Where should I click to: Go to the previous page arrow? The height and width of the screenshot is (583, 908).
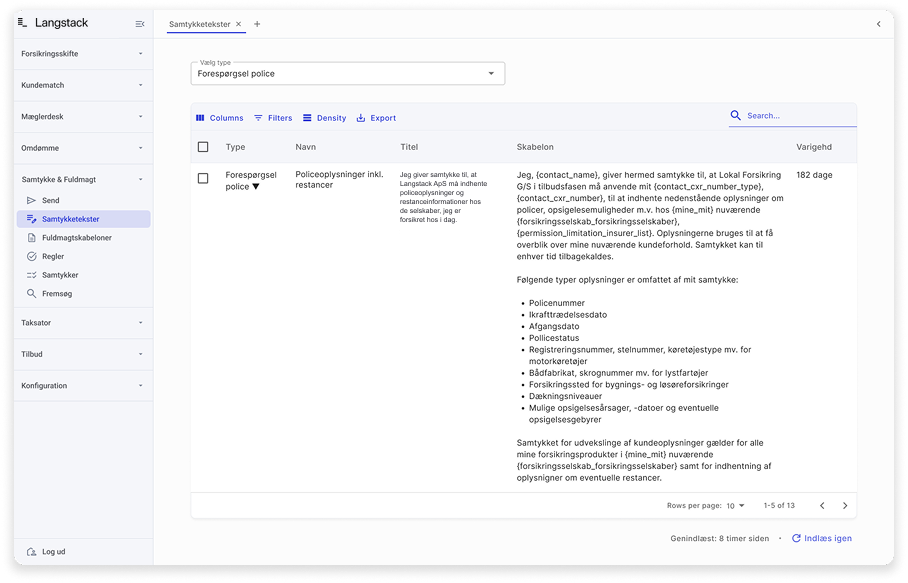pyautogui.click(x=822, y=505)
